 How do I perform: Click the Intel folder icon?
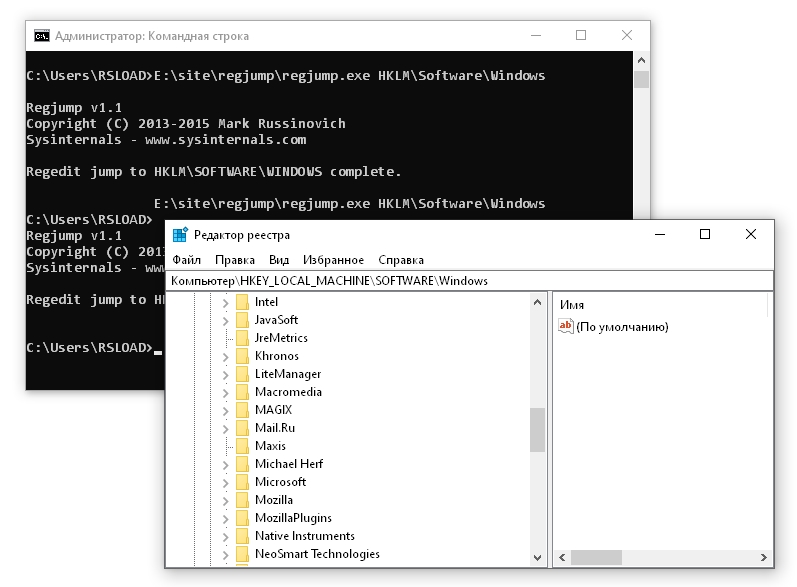pyautogui.click(x=242, y=302)
